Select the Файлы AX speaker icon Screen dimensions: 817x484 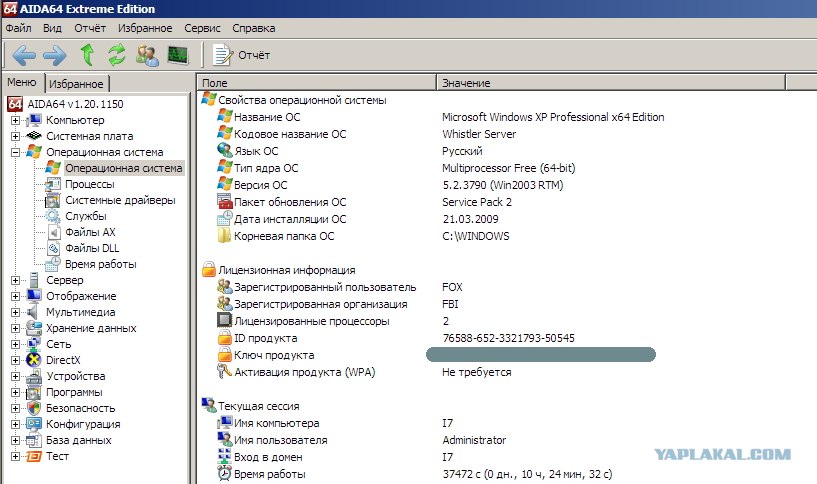(x=53, y=232)
